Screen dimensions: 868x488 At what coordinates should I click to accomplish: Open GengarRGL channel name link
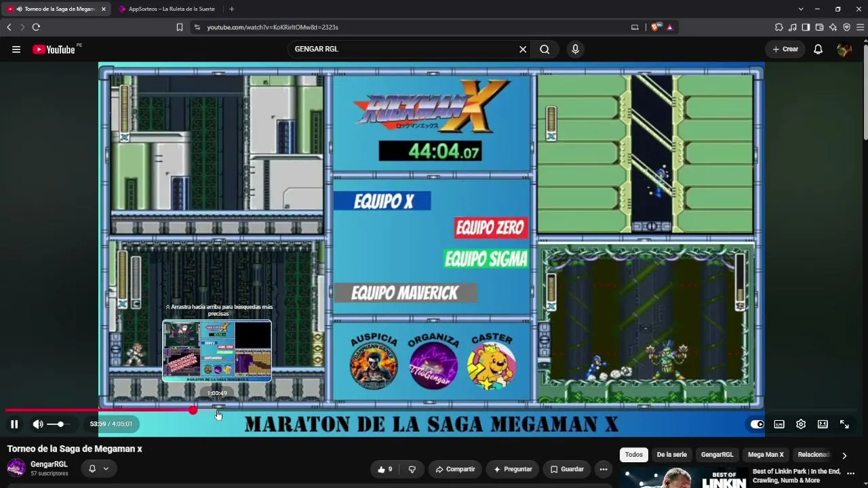(49, 464)
